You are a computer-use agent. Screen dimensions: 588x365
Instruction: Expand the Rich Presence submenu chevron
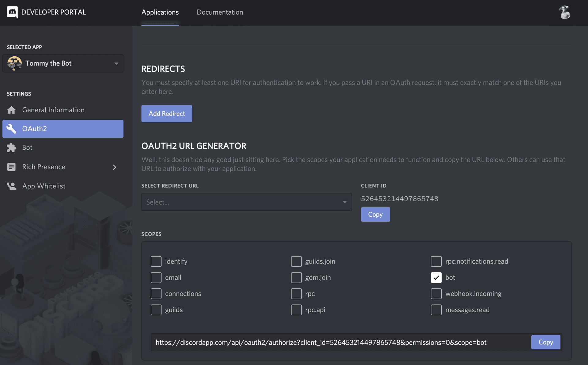pyautogui.click(x=115, y=167)
